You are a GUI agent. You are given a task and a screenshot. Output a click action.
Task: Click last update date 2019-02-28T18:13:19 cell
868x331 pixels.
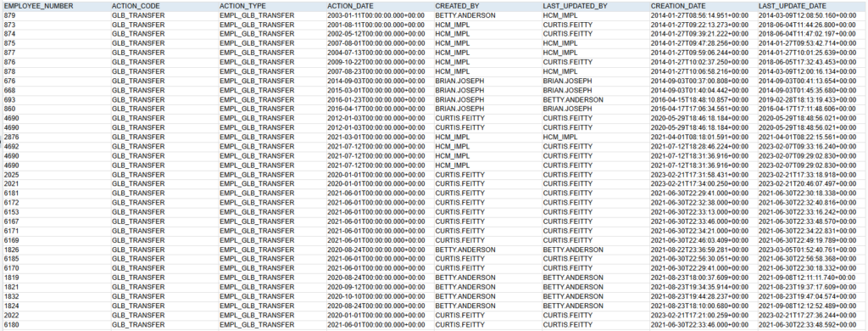[x=811, y=100]
